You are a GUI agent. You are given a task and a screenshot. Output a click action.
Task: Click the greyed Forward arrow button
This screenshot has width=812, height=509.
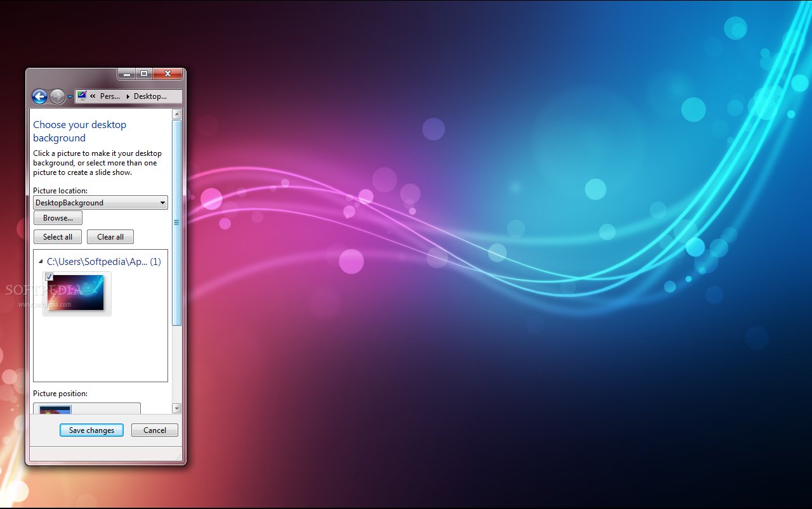[x=57, y=96]
